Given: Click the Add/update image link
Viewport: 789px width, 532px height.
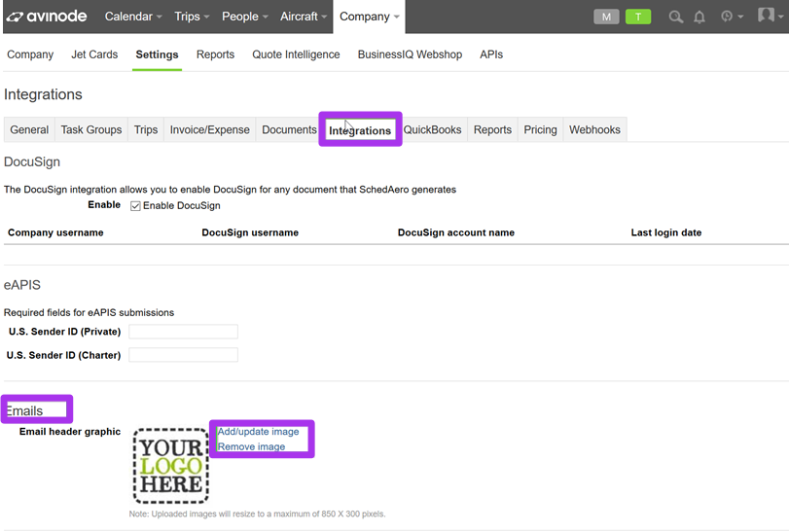Looking at the screenshot, I should (258, 432).
